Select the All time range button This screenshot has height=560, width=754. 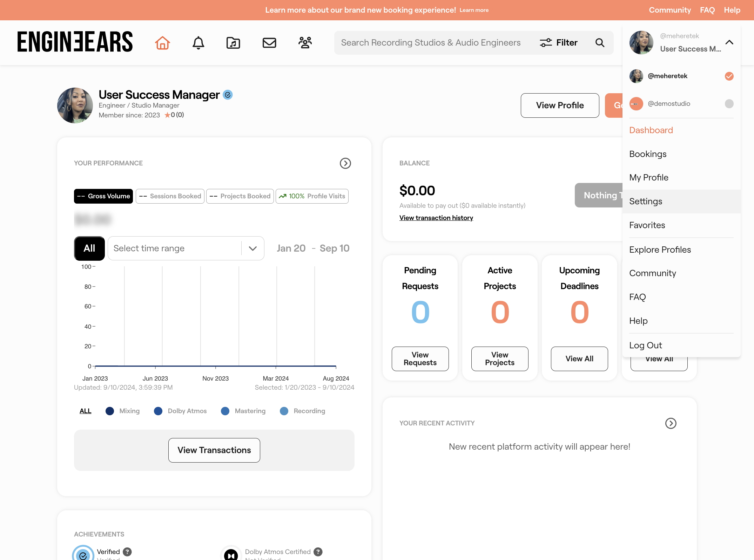point(89,248)
